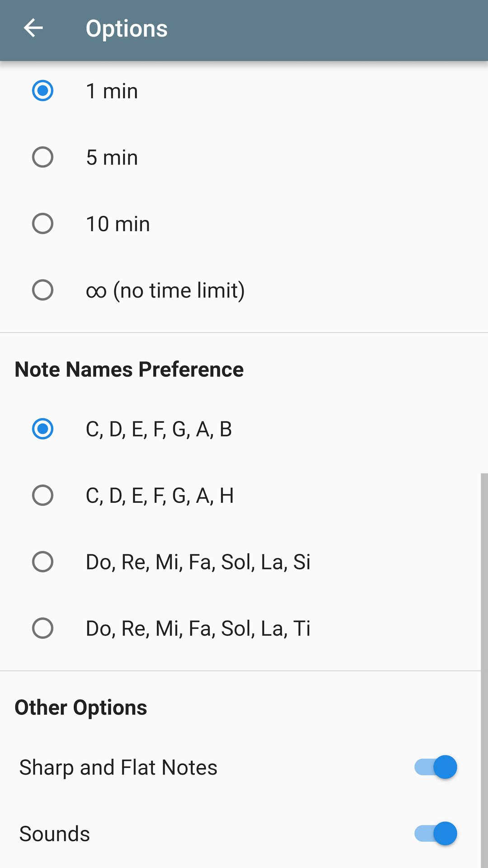Select the 1 min time limit
Image resolution: width=488 pixels, height=868 pixels.
[x=43, y=91]
